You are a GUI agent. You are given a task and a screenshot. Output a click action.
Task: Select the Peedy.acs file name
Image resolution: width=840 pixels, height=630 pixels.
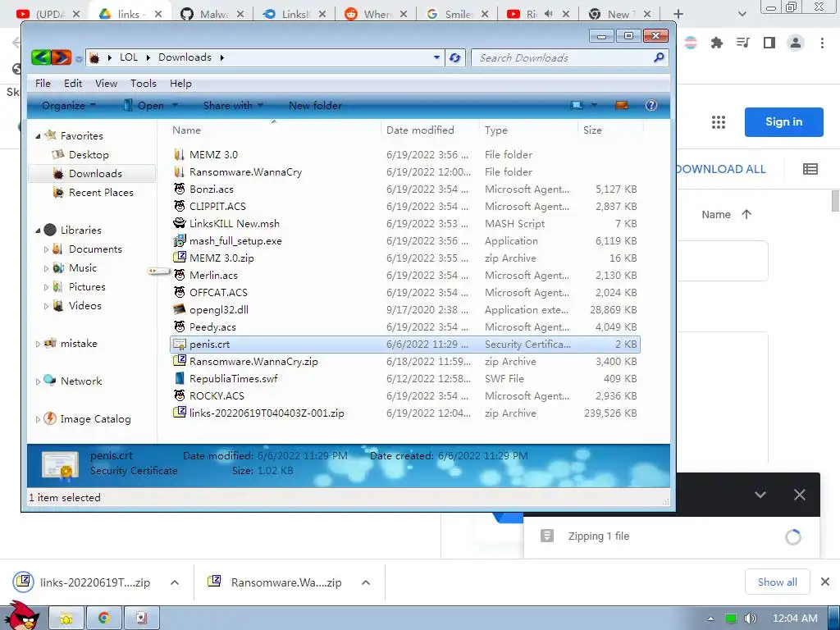(x=212, y=326)
